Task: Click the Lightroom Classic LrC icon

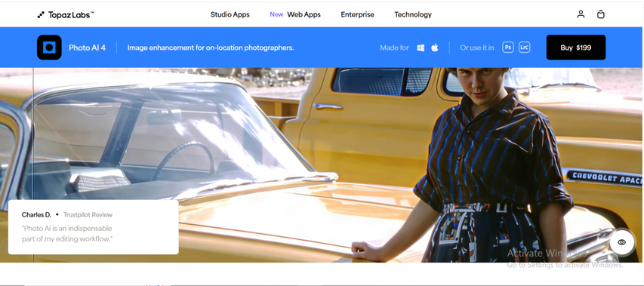Action: (x=525, y=48)
